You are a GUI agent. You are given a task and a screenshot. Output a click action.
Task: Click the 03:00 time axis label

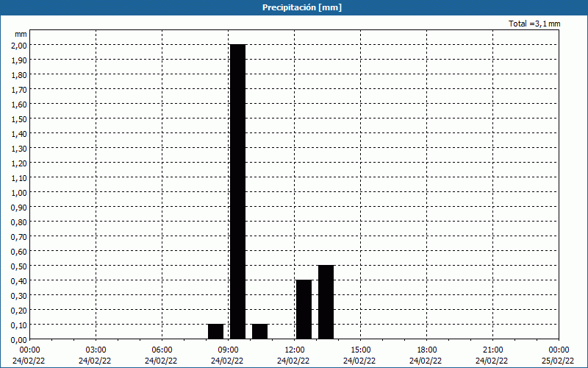click(96, 350)
